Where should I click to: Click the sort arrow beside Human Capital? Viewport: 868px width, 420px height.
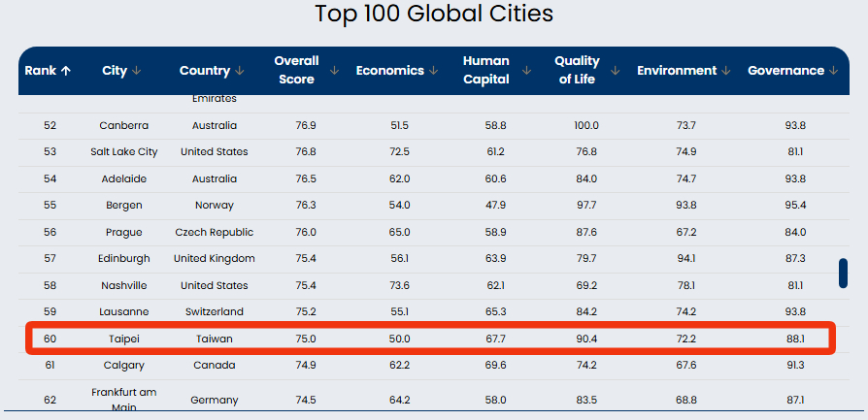[526, 70]
